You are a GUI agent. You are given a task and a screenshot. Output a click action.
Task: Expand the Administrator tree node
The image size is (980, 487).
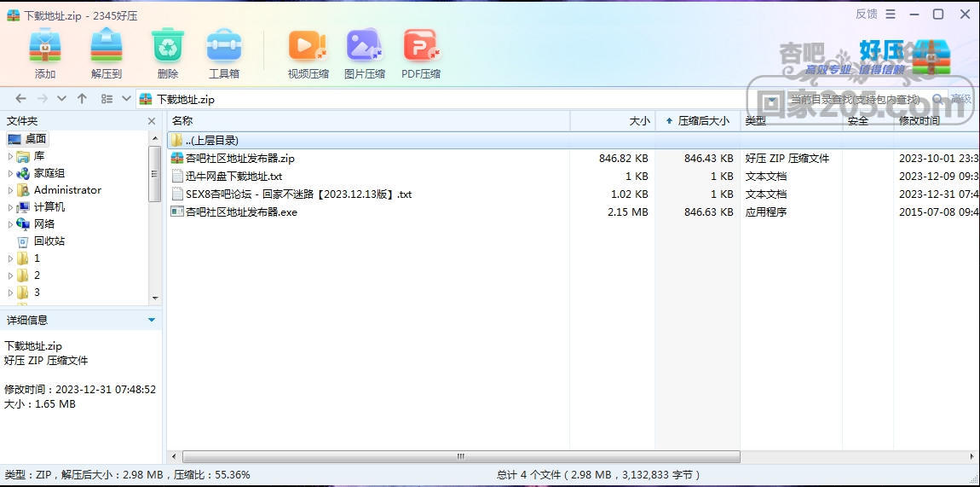10,190
